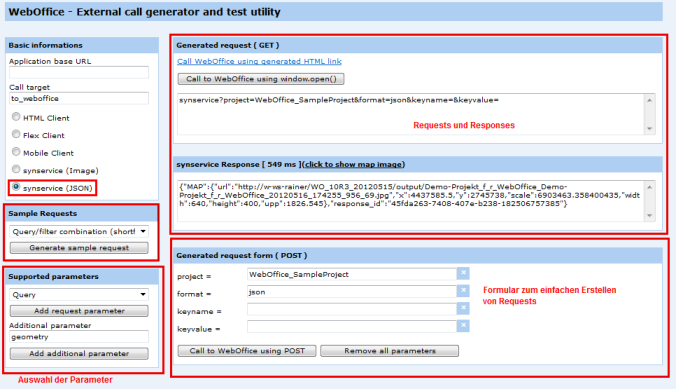Focus the format value field containing json

point(352,292)
